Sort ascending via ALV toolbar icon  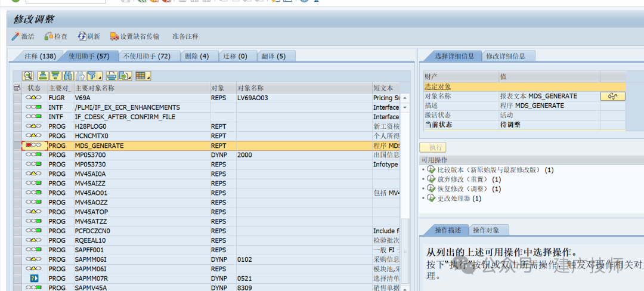(x=43, y=76)
